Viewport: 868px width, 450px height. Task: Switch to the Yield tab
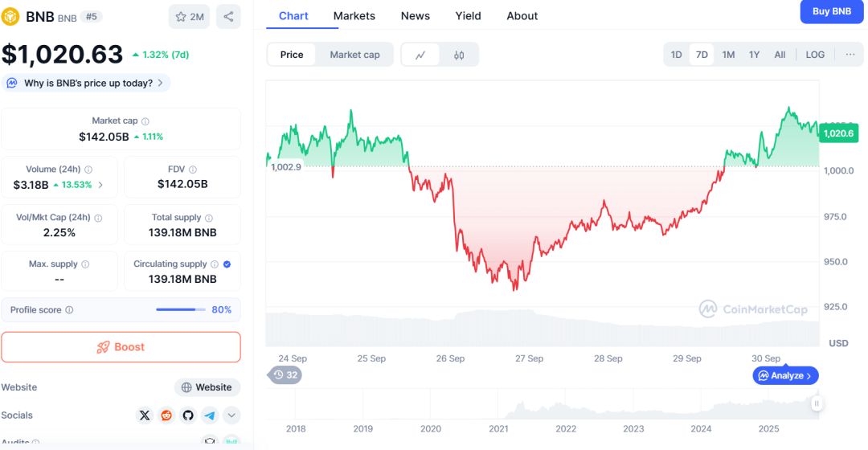[468, 16]
